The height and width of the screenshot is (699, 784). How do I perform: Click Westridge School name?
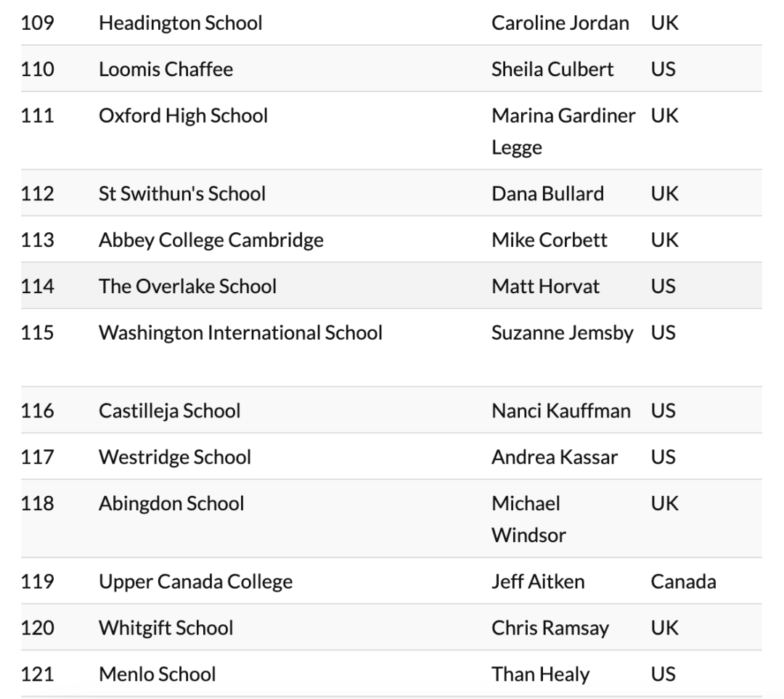pos(175,457)
